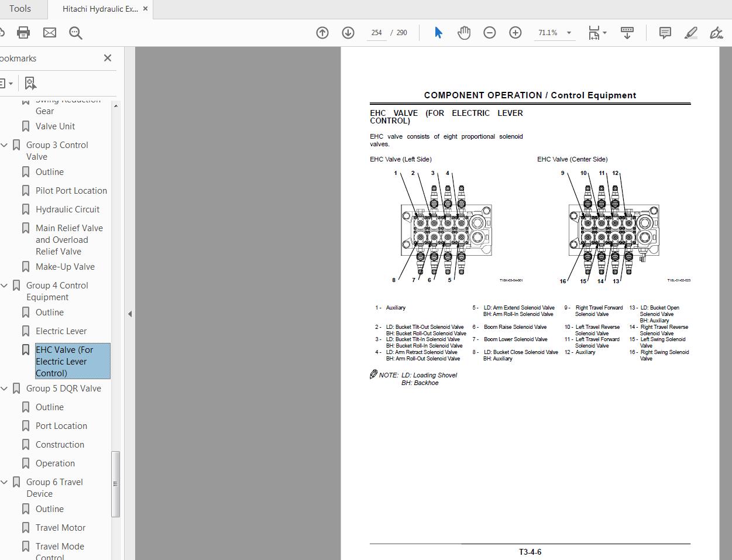Click the Email envelope icon
Viewport: 732px width, 560px height.
50,33
